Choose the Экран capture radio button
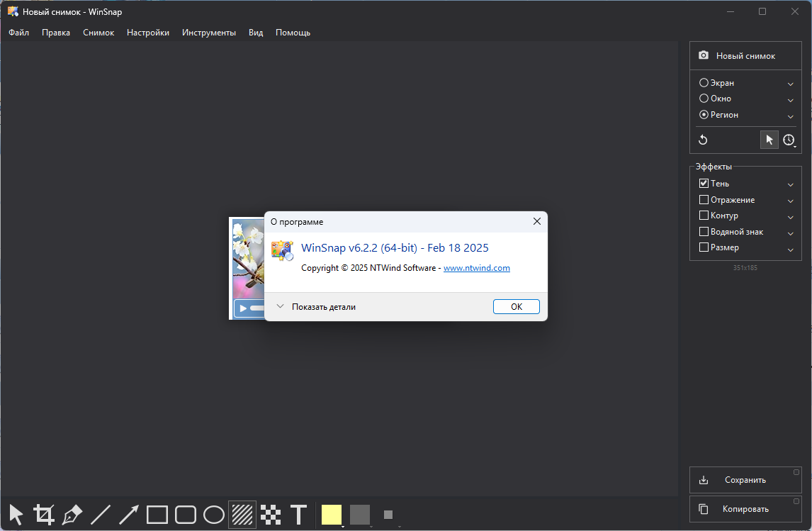Image resolution: width=812 pixels, height=531 pixels. point(704,83)
